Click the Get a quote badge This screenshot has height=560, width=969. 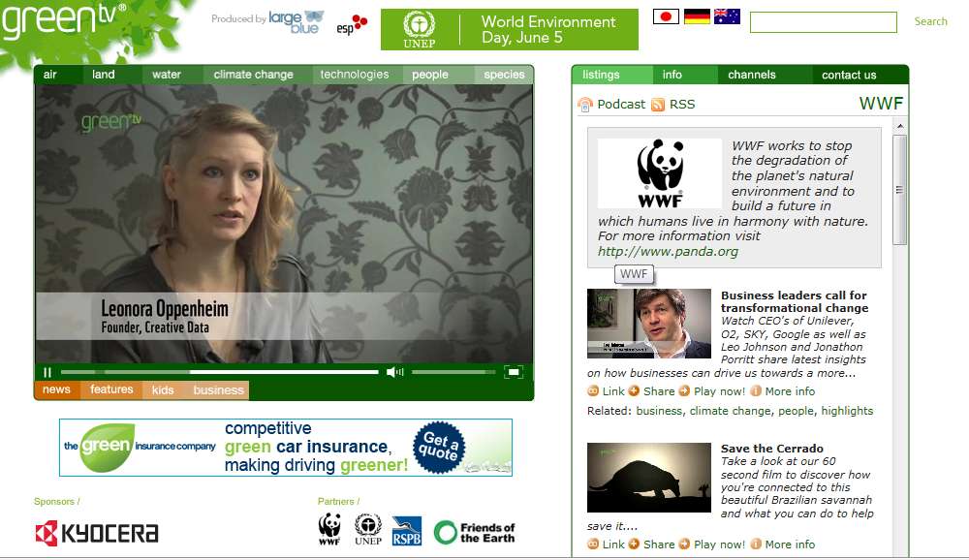coord(438,448)
